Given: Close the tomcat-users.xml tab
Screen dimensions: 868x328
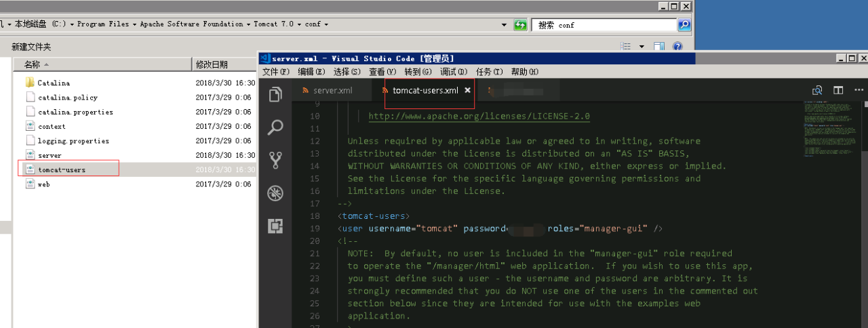Looking at the screenshot, I should click(x=467, y=90).
